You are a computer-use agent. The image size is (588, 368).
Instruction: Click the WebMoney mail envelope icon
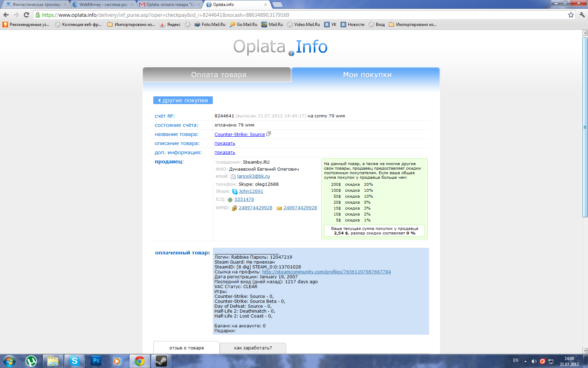point(279,208)
